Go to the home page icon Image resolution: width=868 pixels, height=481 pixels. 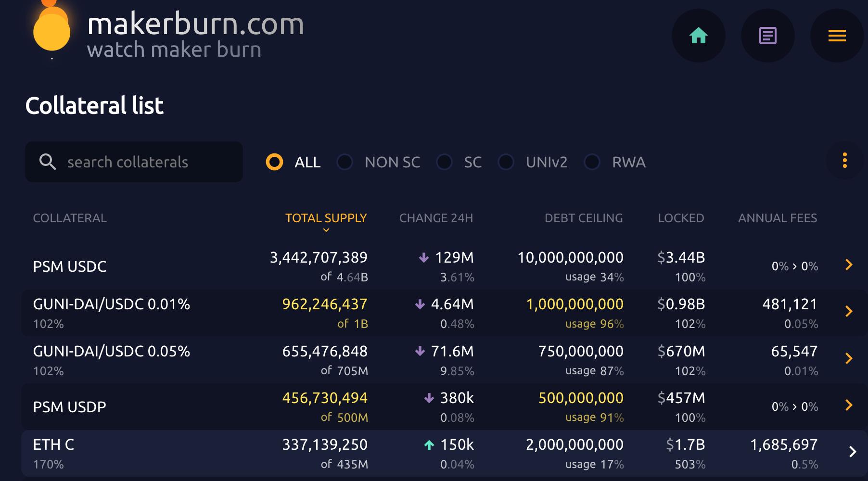[x=698, y=36]
